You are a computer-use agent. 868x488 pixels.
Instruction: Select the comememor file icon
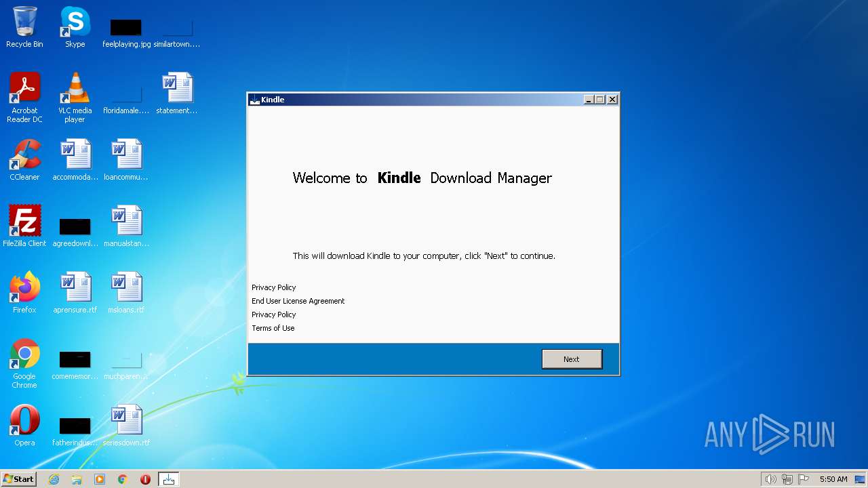point(75,363)
